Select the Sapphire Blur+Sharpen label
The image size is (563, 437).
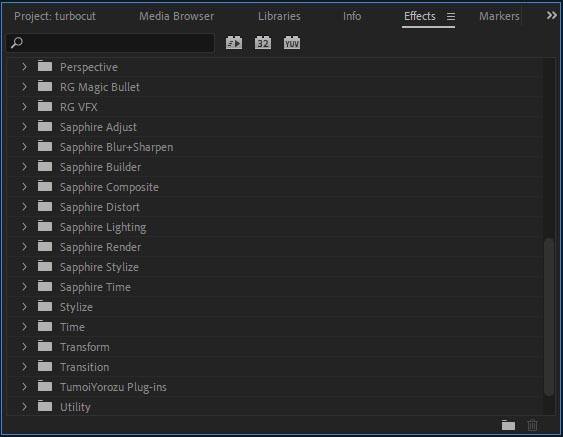click(116, 147)
